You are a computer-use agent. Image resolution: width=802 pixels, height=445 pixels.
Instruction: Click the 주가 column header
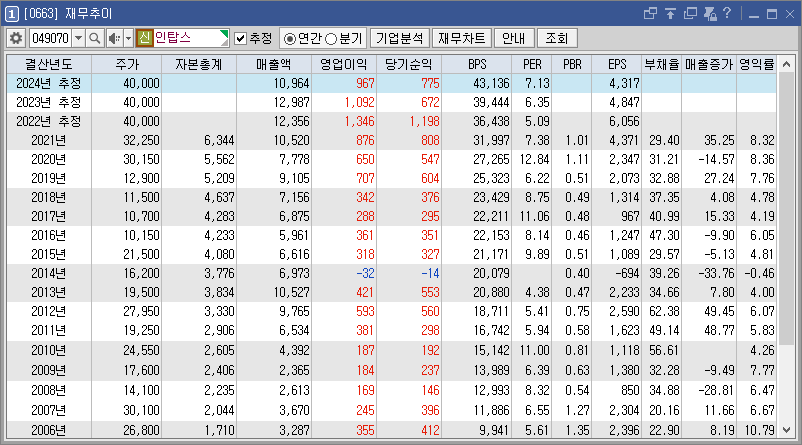(x=127, y=64)
